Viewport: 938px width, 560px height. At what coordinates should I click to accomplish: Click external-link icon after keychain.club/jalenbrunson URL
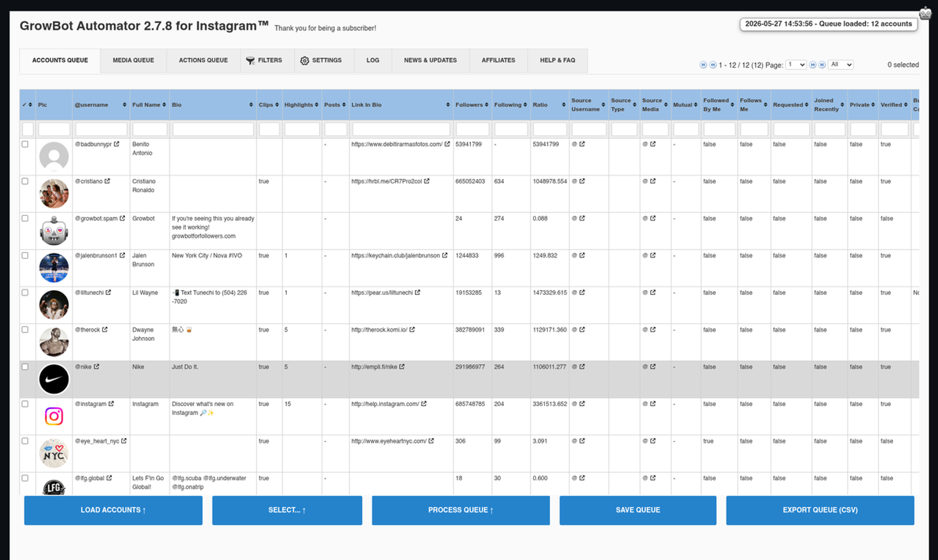click(x=445, y=256)
